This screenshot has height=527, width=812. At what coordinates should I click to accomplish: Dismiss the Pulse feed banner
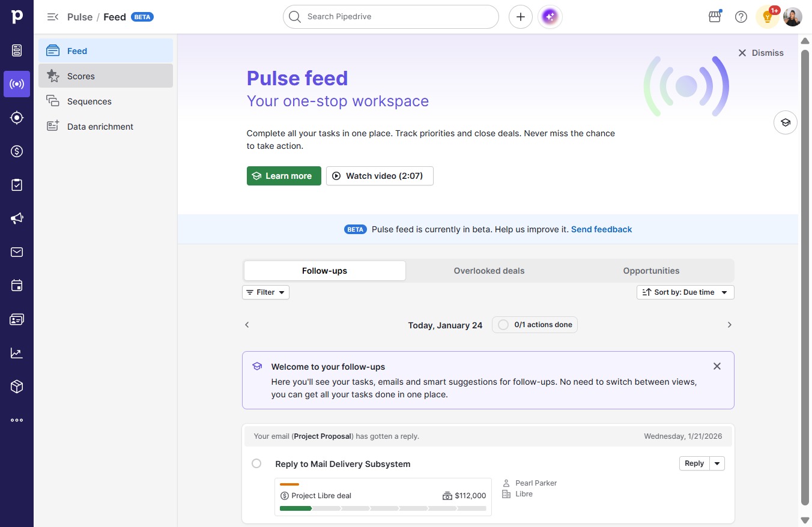click(x=761, y=53)
